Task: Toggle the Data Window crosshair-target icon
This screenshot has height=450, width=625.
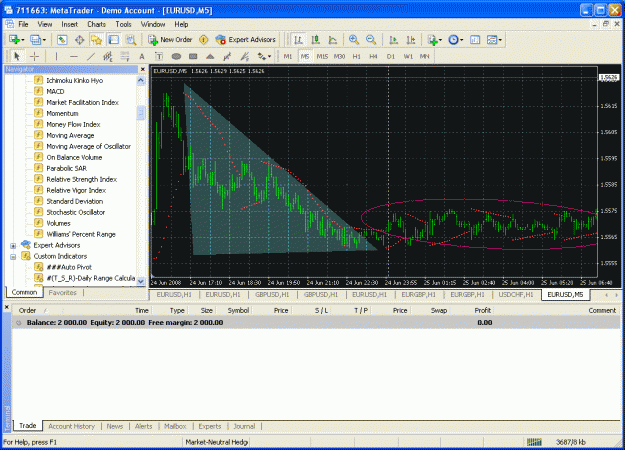Action: pyautogui.click(x=79, y=39)
